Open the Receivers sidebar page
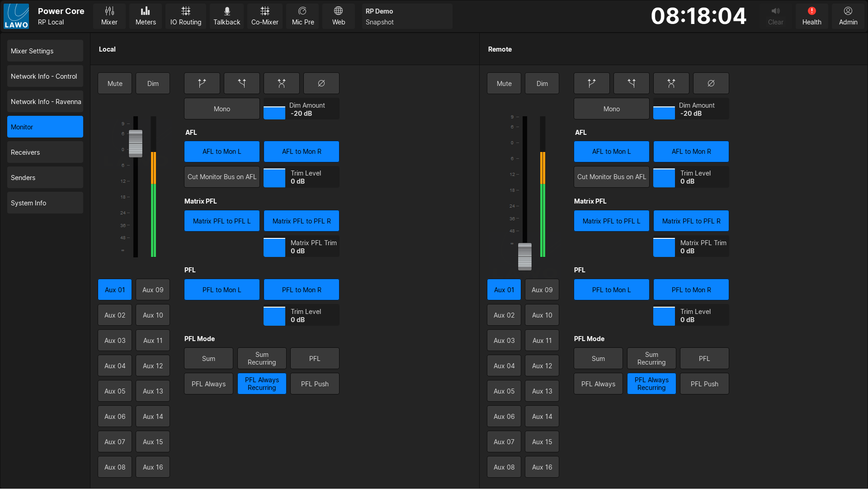The width and height of the screenshot is (868, 489). tap(45, 152)
